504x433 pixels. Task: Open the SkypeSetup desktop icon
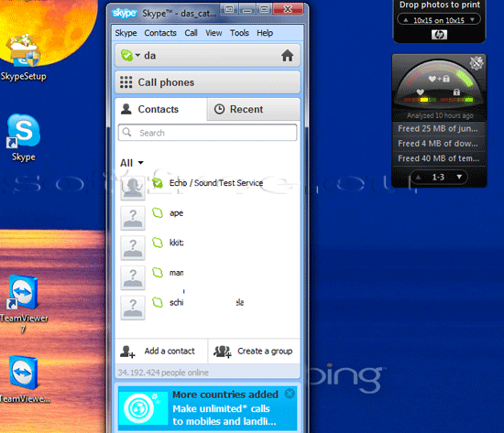[24, 58]
